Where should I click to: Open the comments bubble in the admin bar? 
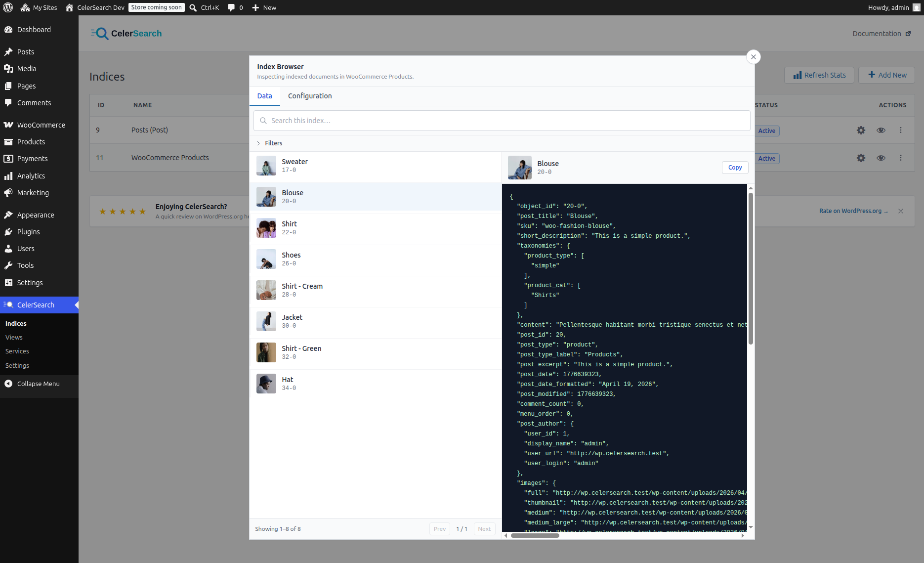(235, 7)
